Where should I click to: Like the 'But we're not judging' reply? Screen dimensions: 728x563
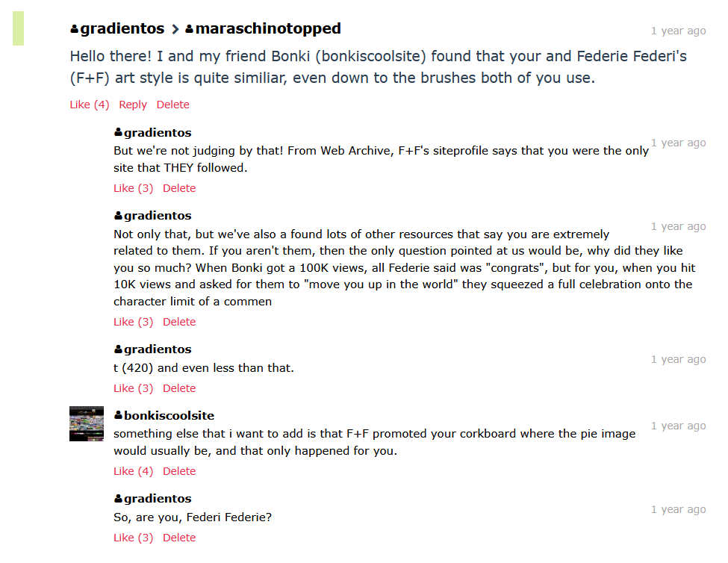(133, 188)
